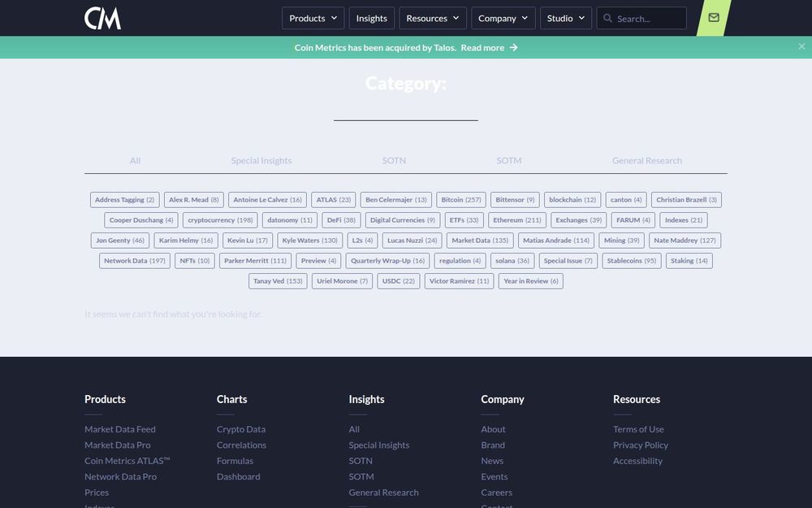Screen dimensions: 812x508
Task: Select the Indexes (21) tag
Action: click(x=684, y=219)
